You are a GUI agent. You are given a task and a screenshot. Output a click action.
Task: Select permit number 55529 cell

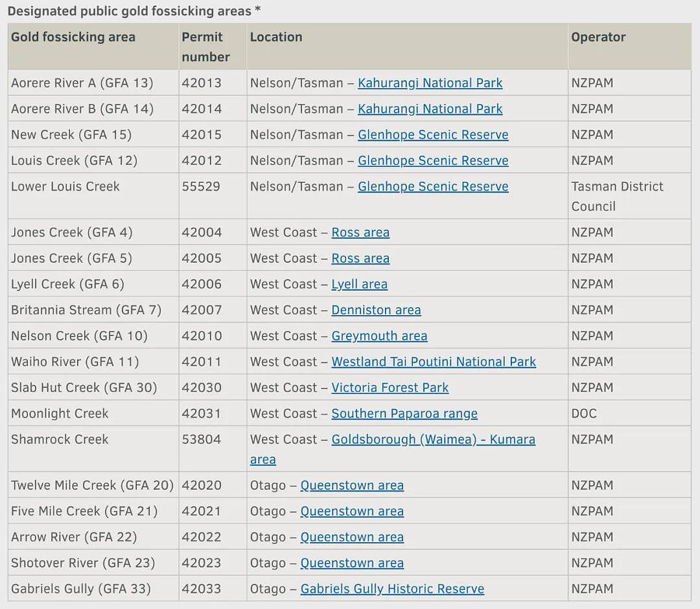(x=213, y=196)
